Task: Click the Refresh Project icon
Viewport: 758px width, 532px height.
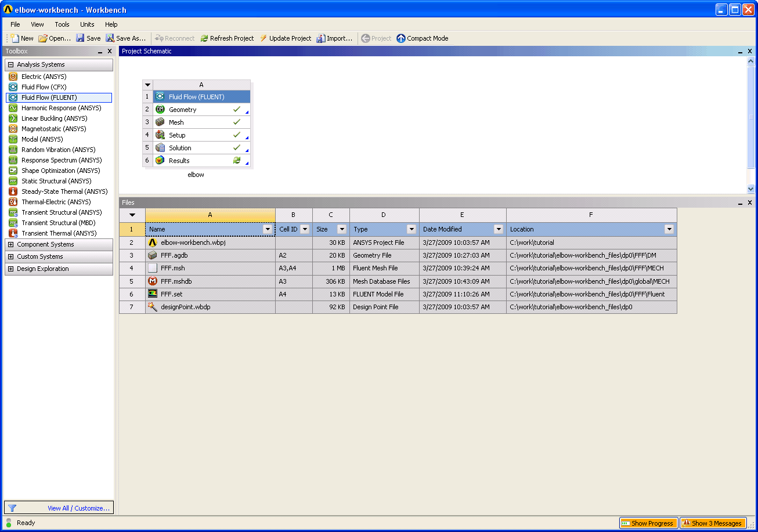Action: [x=204, y=38]
